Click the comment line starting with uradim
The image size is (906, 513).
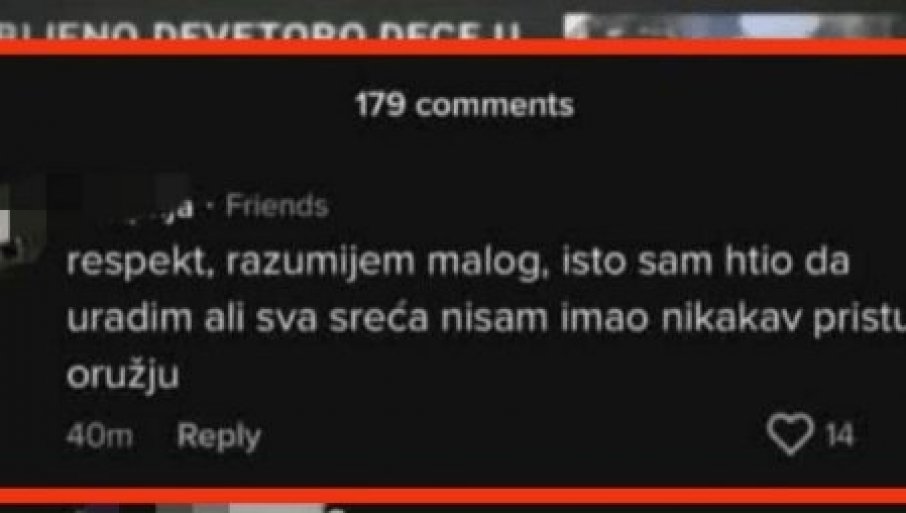(485, 319)
